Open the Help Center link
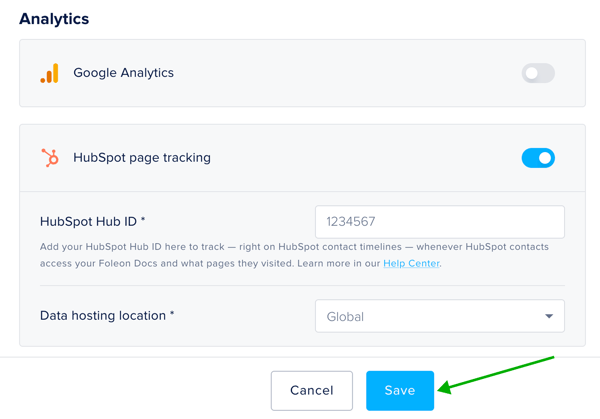The height and width of the screenshot is (419, 600). [x=411, y=263]
